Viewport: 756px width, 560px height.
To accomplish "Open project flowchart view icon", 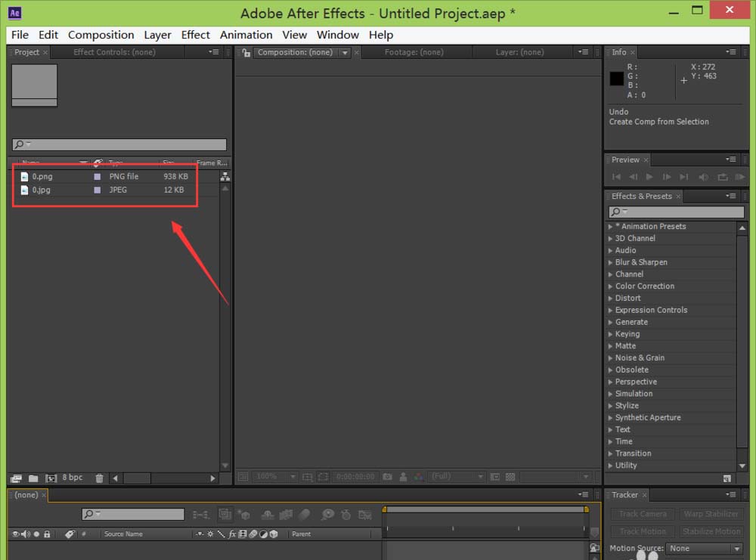I will point(225,176).
